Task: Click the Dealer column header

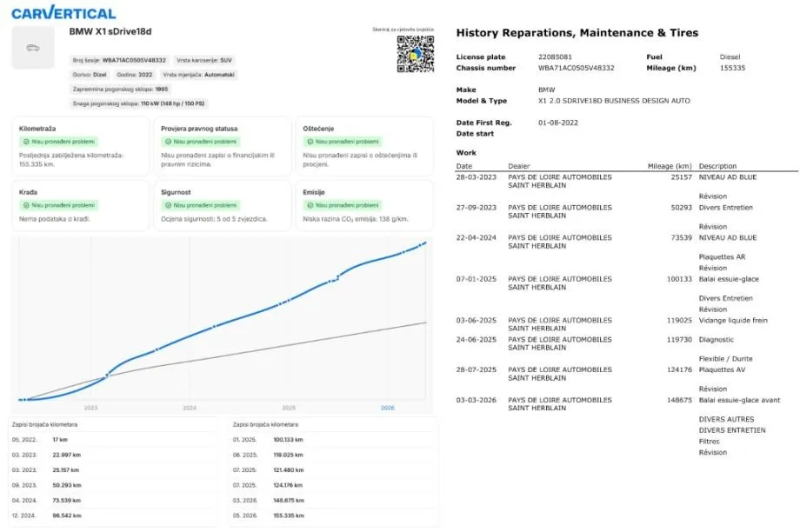Action: tap(519, 166)
